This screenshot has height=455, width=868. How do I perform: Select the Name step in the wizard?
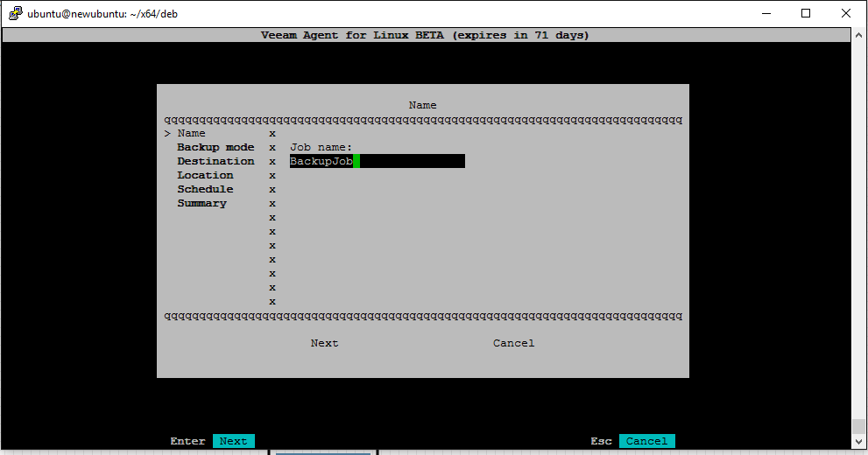click(191, 133)
